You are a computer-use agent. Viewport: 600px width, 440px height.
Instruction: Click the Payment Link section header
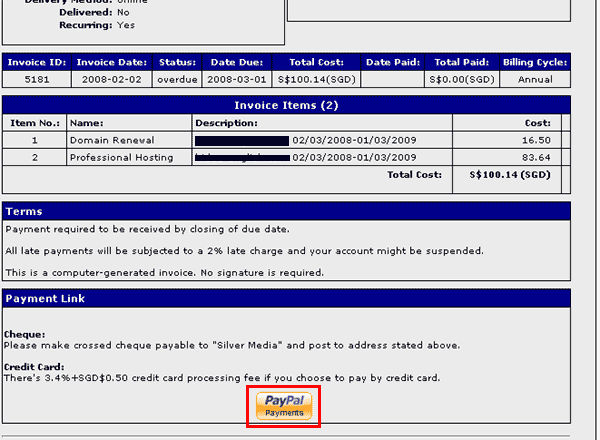286,298
